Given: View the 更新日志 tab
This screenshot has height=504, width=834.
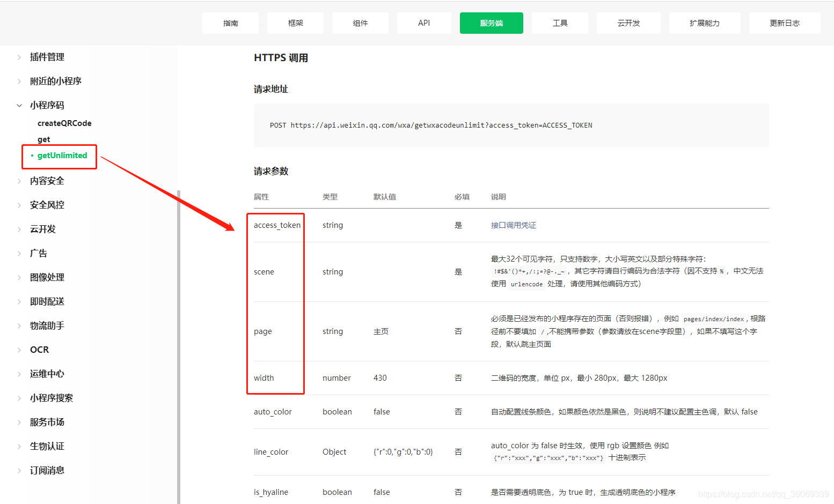Looking at the screenshot, I should coord(784,23).
